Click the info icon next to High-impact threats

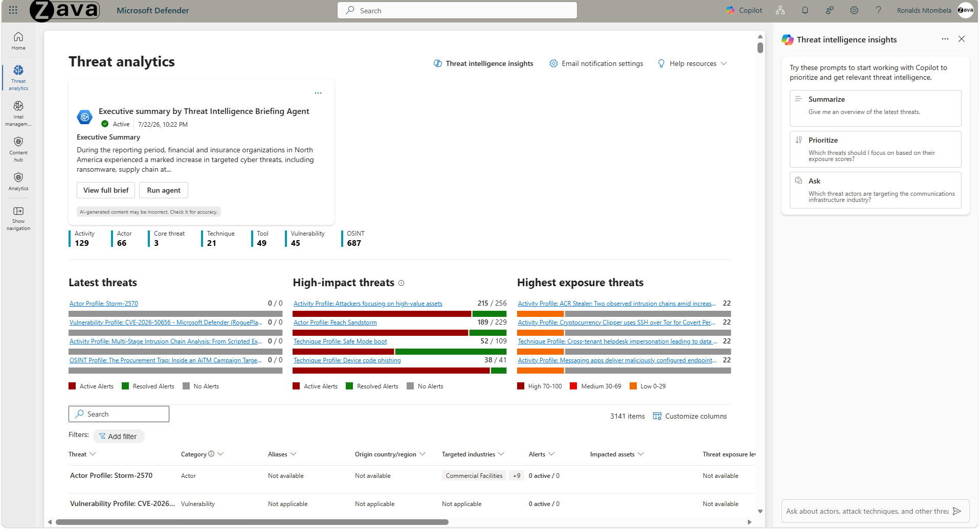402,283
